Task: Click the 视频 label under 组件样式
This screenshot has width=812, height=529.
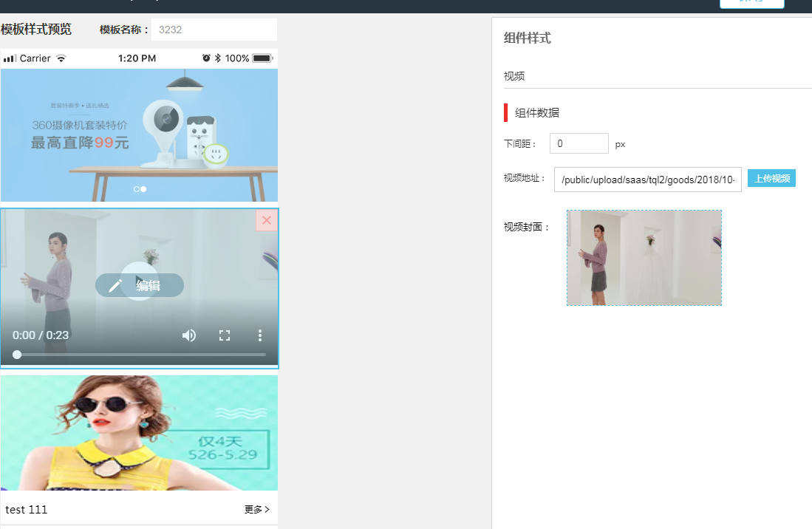Action: (x=514, y=76)
